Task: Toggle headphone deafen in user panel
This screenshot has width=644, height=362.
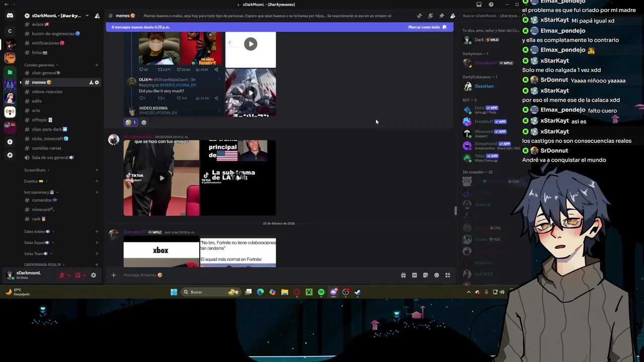Action: coord(77,275)
